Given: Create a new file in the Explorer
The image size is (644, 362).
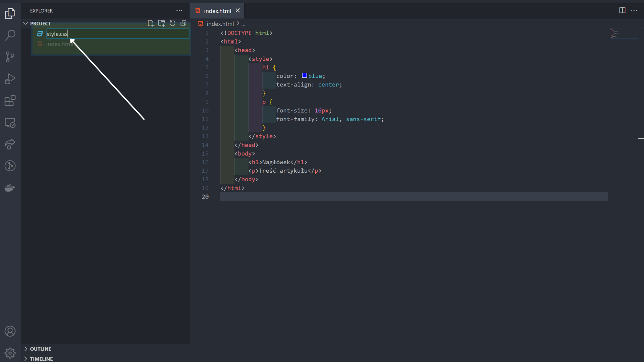Looking at the screenshot, I should pyautogui.click(x=151, y=23).
